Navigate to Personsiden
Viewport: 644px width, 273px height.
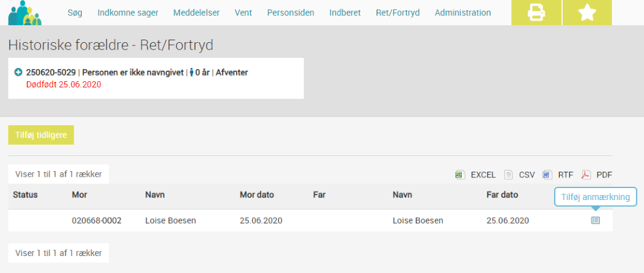coord(291,13)
